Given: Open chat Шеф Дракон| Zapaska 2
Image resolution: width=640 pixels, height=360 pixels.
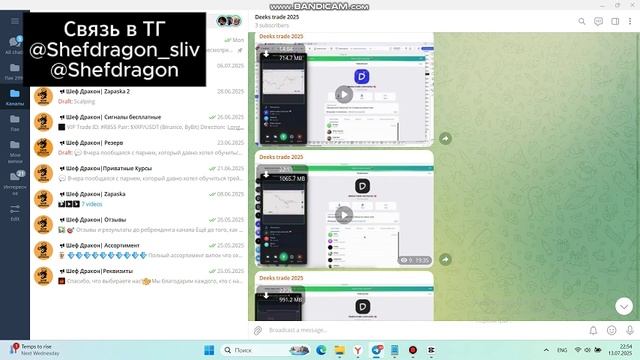Looking at the screenshot, I should point(139,96).
